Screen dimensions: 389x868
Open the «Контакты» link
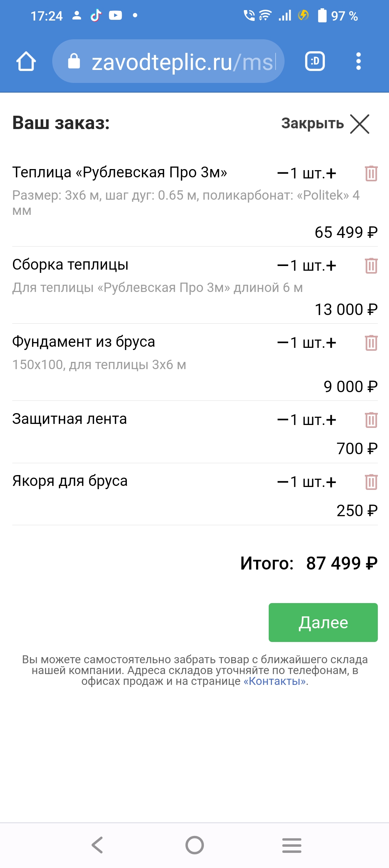pyautogui.click(x=276, y=681)
